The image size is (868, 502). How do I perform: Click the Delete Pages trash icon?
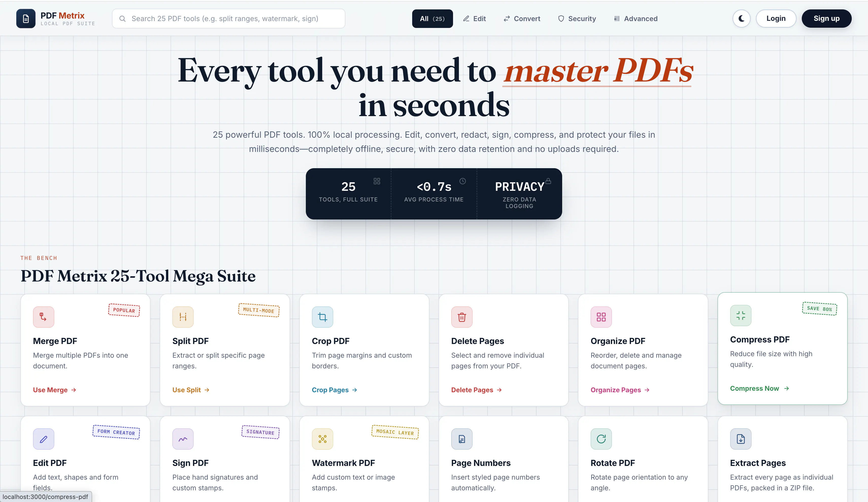[462, 317]
